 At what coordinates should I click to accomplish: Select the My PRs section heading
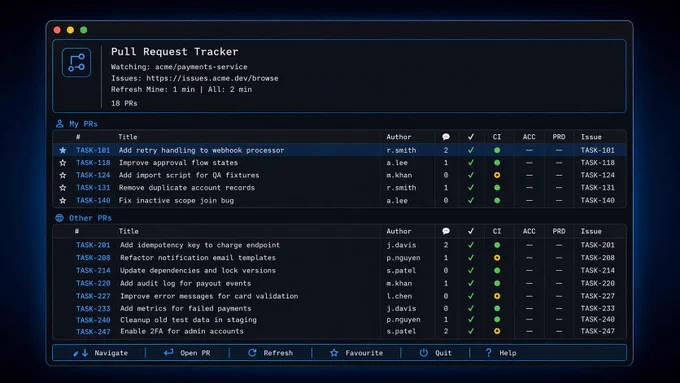83,124
